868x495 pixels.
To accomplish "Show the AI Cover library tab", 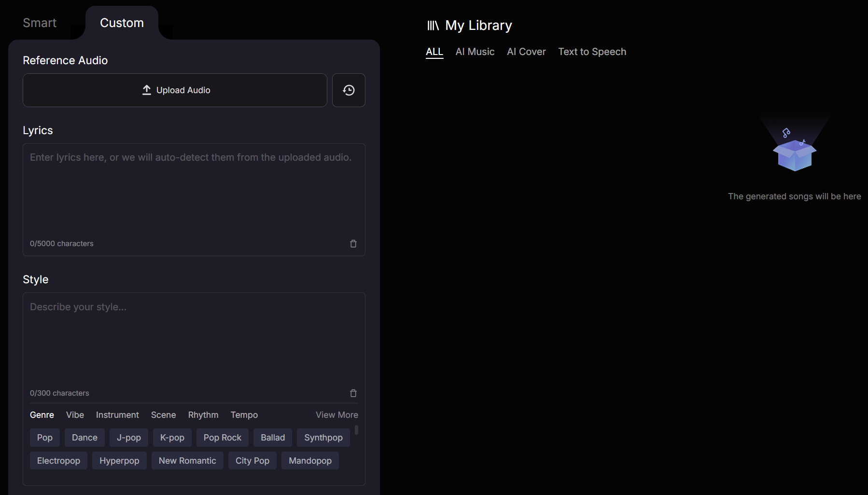I will [526, 52].
